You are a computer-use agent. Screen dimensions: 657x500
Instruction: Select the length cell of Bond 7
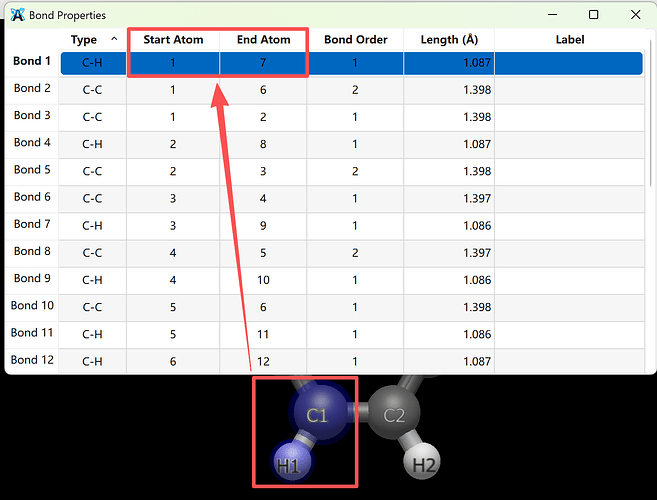coord(449,225)
